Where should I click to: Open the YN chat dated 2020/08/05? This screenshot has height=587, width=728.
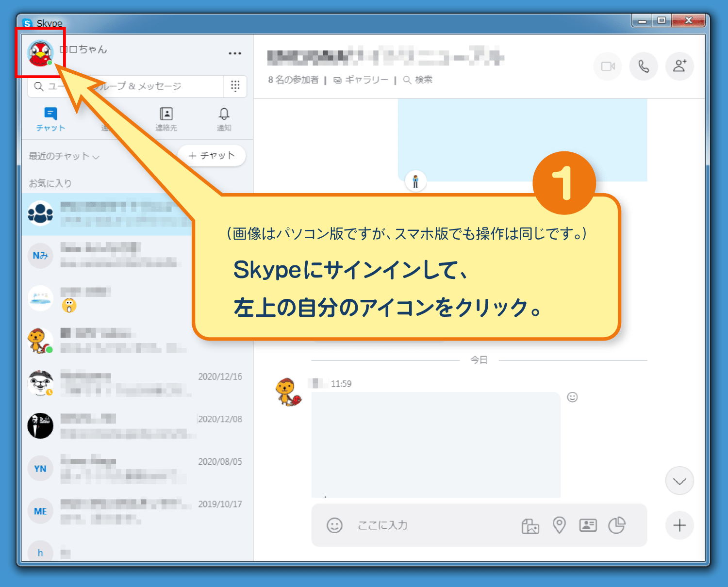(x=137, y=469)
